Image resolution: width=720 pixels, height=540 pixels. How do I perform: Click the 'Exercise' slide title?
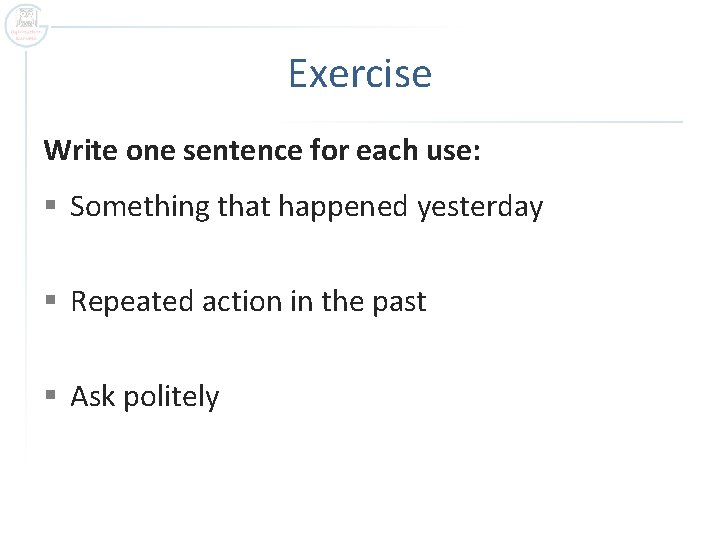(x=360, y=74)
